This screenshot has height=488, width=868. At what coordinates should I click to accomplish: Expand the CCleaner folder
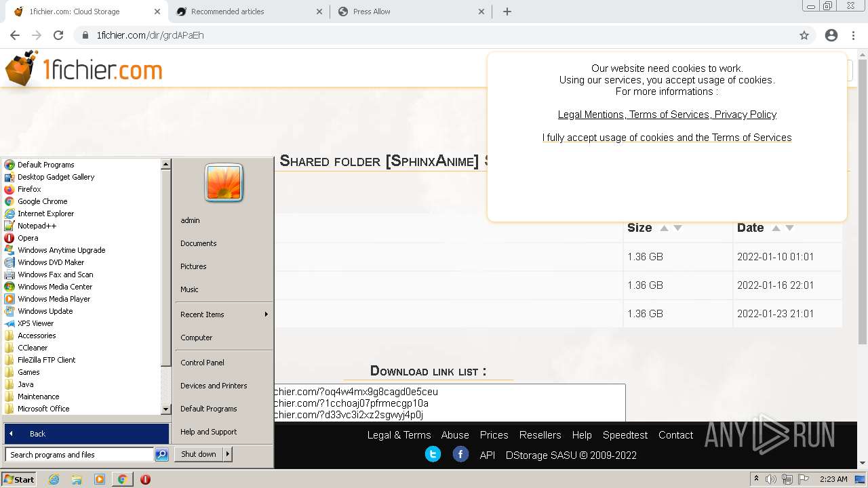tap(33, 348)
